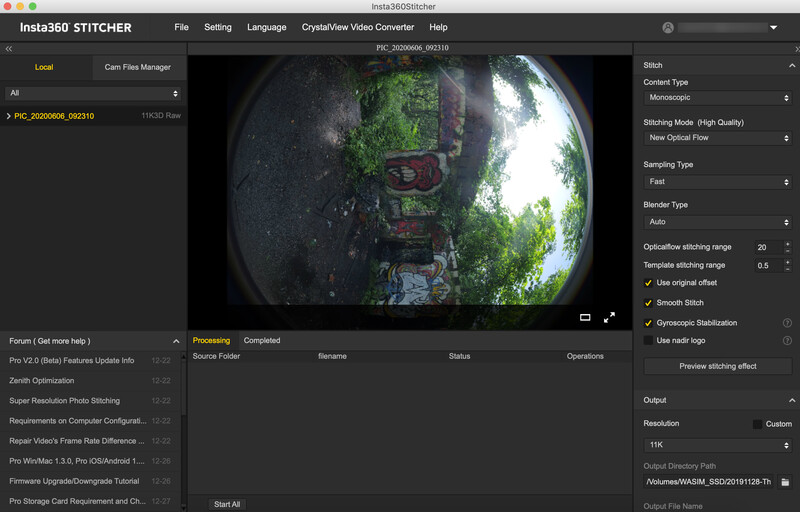
Task: Click the fisheye preview image
Action: pyautogui.click(x=410, y=180)
